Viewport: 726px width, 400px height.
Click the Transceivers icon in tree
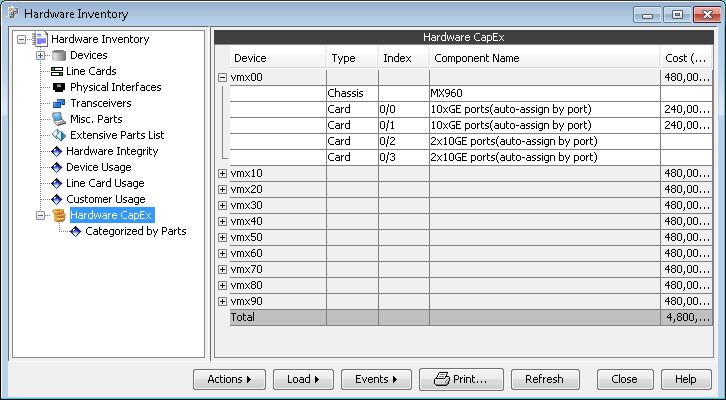(x=57, y=104)
